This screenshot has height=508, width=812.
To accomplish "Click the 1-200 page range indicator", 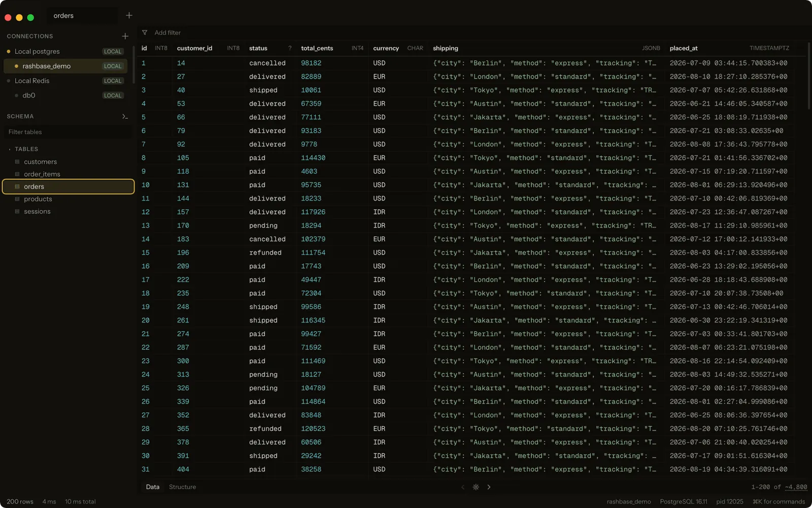I will pos(761,487).
